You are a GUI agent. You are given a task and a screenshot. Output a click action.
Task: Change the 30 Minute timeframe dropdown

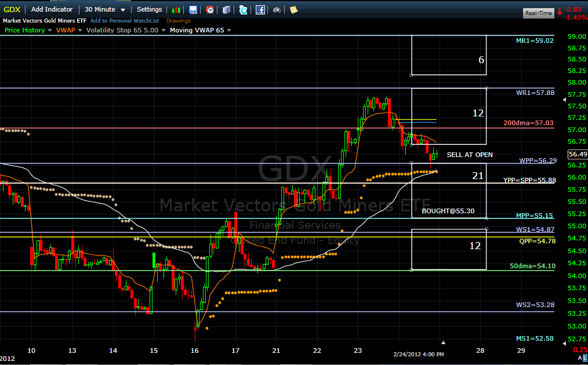tap(104, 10)
